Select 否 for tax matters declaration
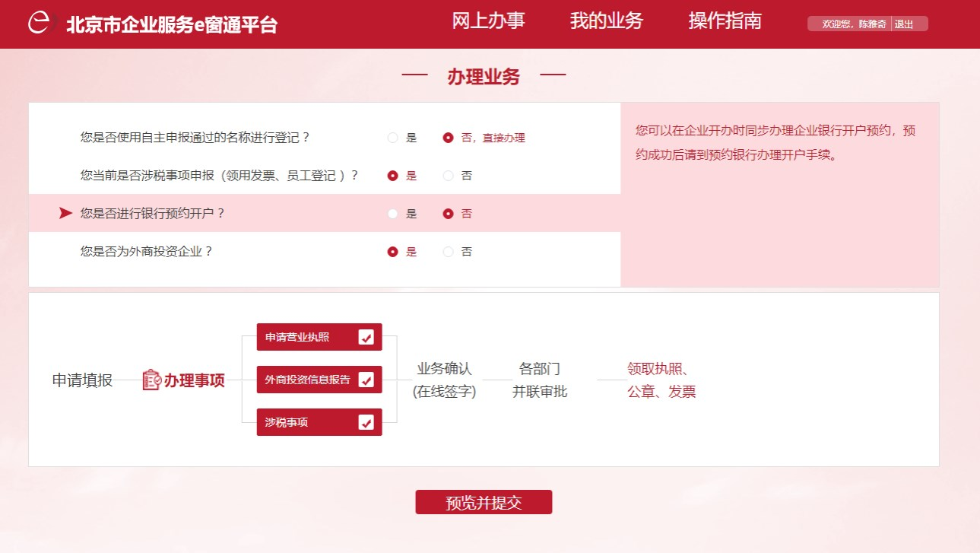Image resolution: width=980 pixels, height=553 pixels. click(x=449, y=176)
